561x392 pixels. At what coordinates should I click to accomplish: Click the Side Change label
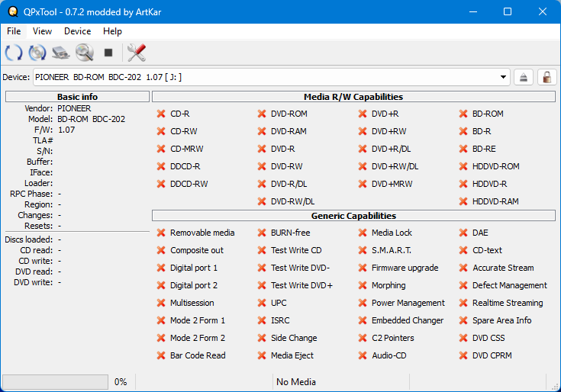[x=294, y=338]
